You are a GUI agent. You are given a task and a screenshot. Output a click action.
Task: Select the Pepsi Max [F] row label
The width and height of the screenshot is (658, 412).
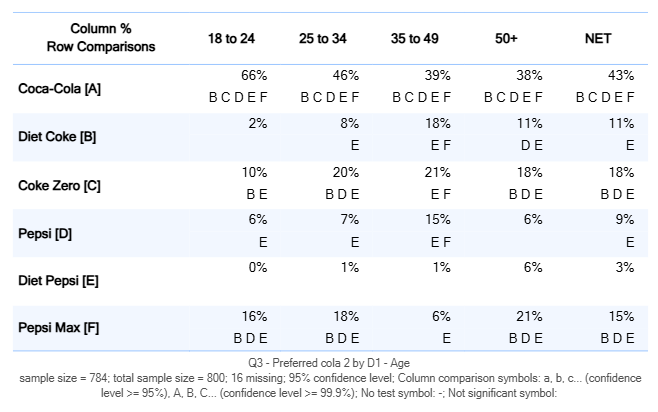[58, 329]
